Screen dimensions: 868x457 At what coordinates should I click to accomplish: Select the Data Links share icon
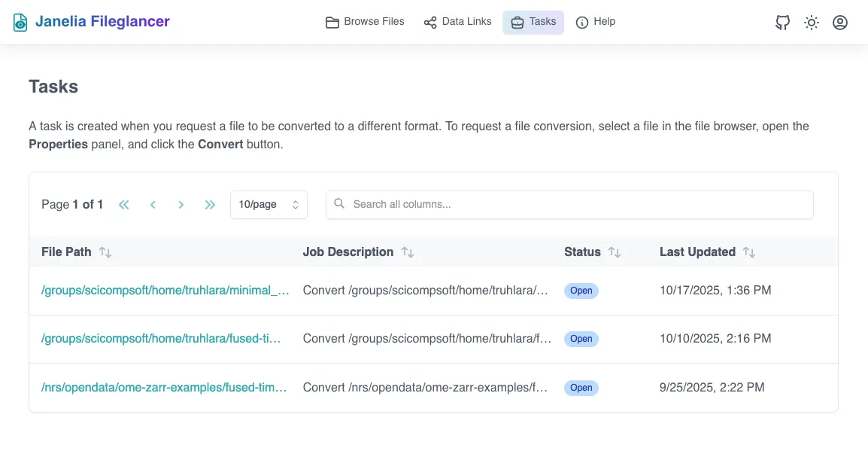[429, 23]
